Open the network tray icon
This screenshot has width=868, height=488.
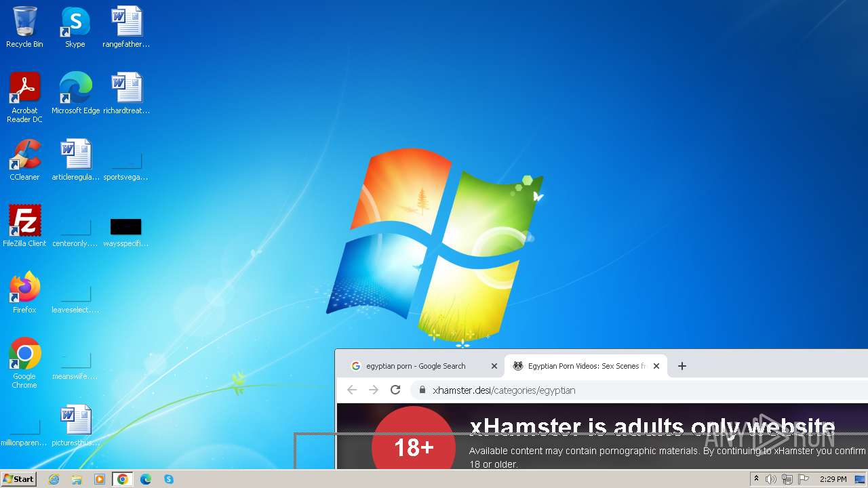787,479
